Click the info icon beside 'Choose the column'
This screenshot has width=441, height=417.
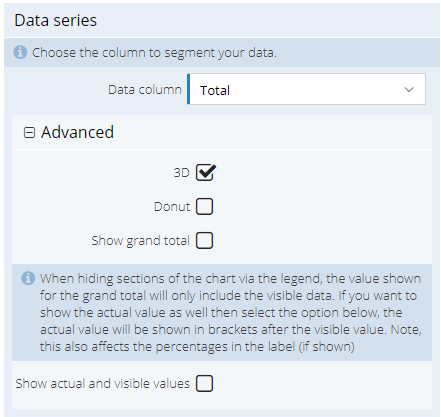coord(20,52)
